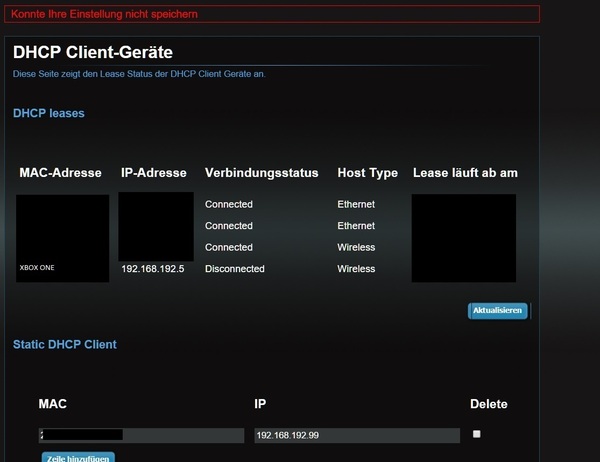This screenshot has height=462, width=600.
Task: Click the MAC-Adresse column header
Action: (60, 173)
